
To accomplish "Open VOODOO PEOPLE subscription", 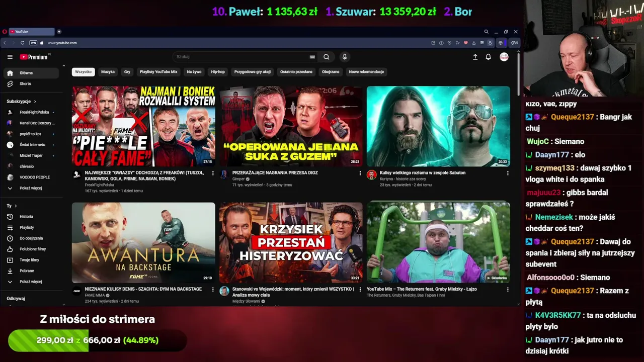I will pyautogui.click(x=32, y=177).
